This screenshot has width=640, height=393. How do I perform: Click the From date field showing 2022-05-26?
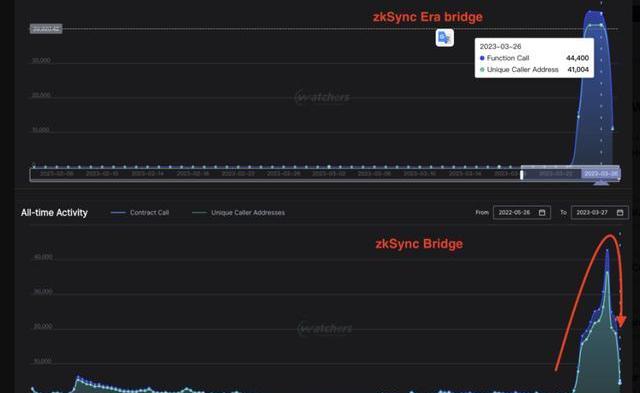[522, 213]
